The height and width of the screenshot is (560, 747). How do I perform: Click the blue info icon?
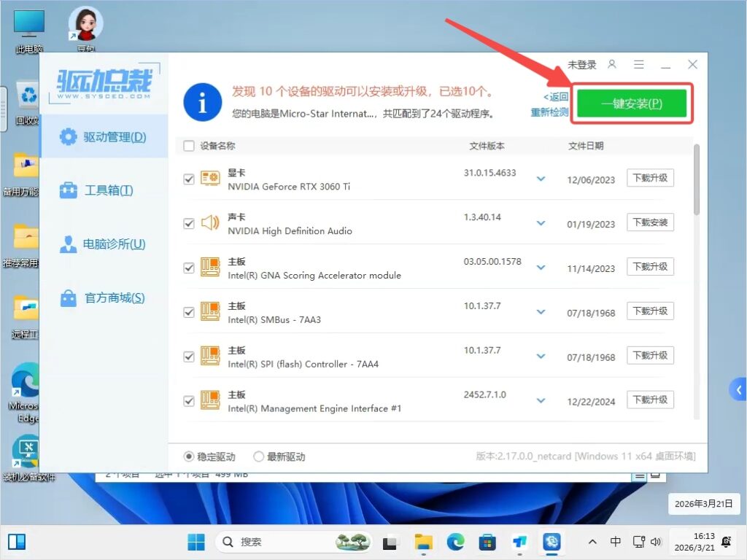tap(202, 102)
